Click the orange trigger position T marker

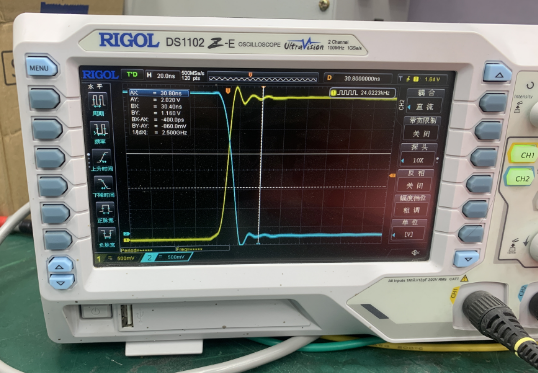[227, 90]
